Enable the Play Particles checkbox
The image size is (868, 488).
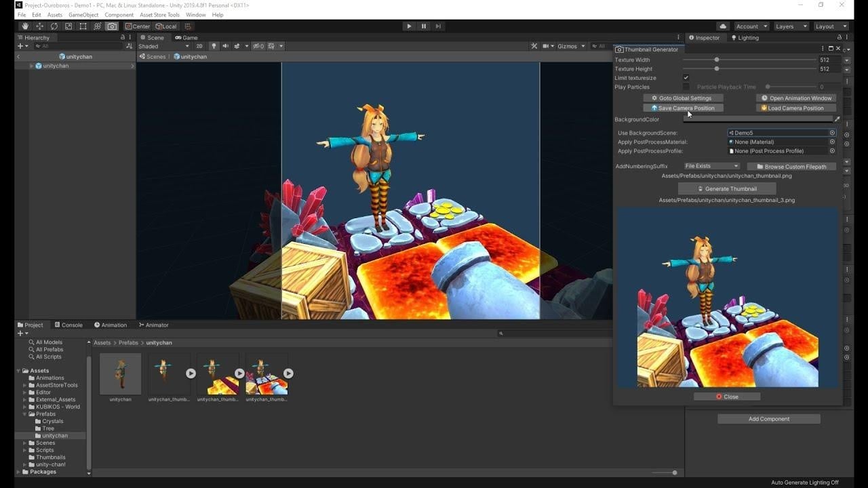click(686, 87)
